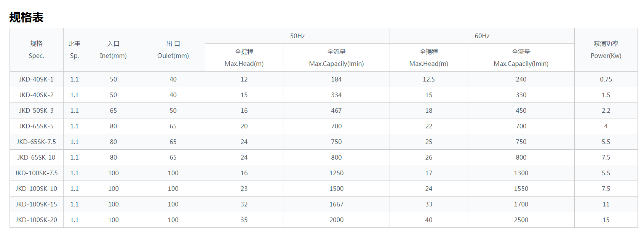Select the 出口 Oulet(mm) column header
Viewport: 644px width, 235px height.
(173, 50)
